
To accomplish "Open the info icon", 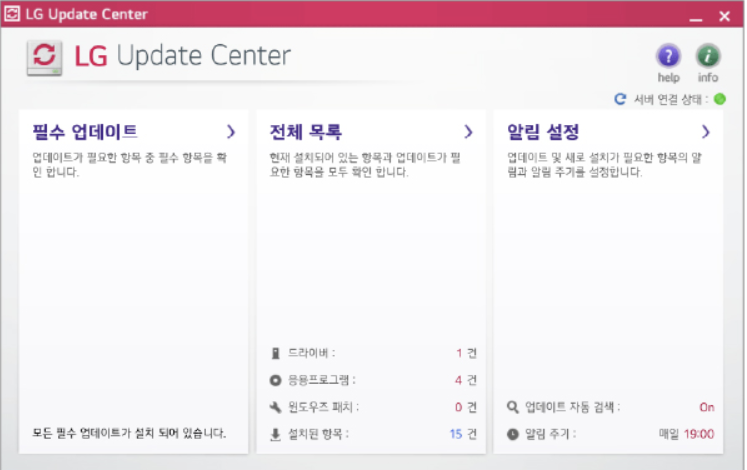I will coord(707,56).
